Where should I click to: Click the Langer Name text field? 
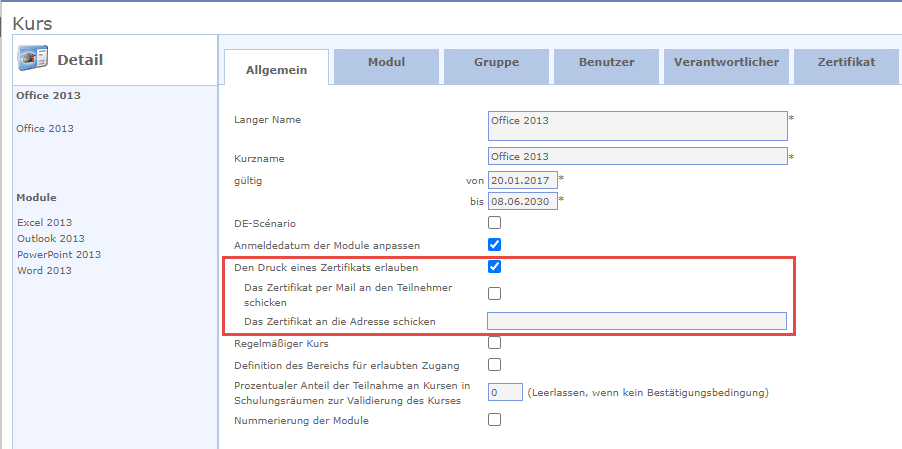[x=636, y=125]
